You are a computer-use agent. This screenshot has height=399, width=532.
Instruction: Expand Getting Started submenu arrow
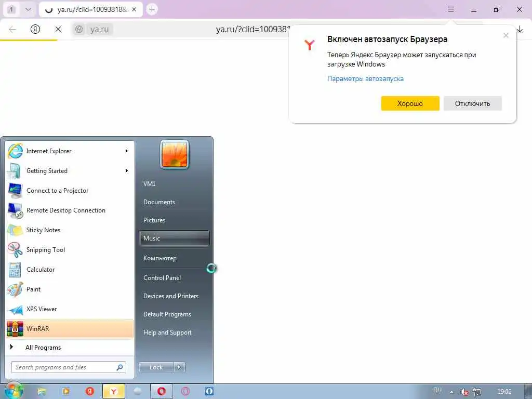[127, 170]
